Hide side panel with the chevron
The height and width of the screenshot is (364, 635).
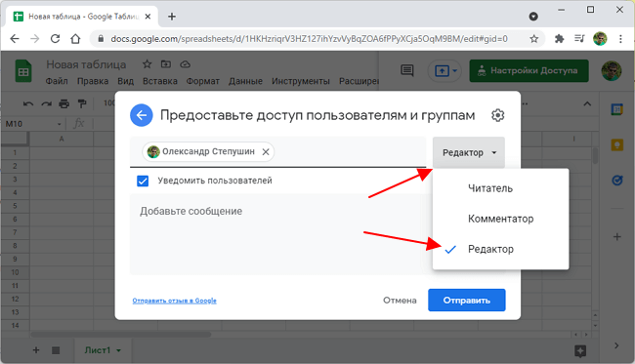tap(616, 345)
